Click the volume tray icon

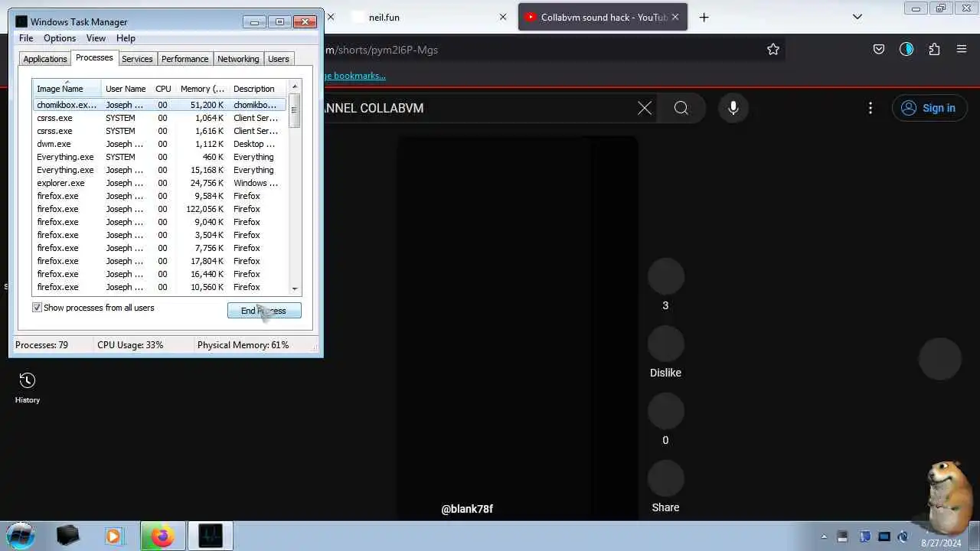(x=903, y=536)
